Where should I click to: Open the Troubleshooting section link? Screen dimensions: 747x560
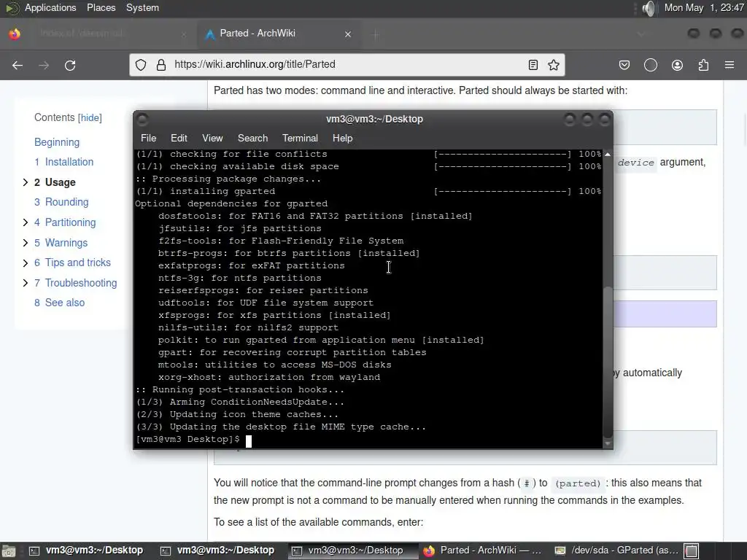point(75,283)
